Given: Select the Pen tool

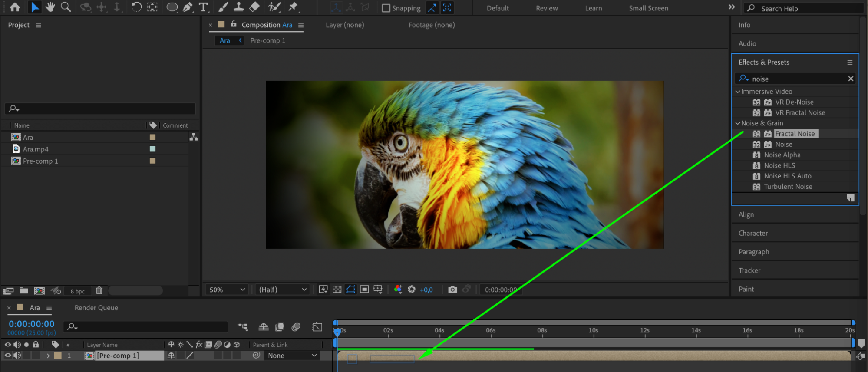Looking at the screenshot, I should (188, 7).
